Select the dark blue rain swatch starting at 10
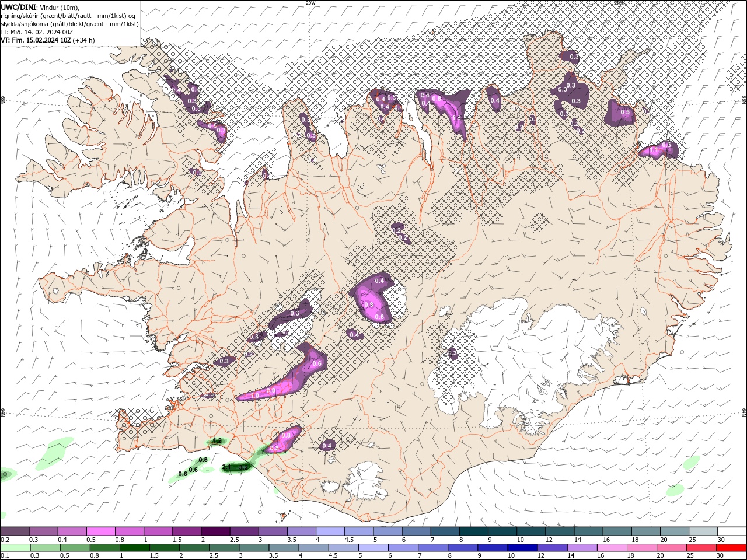The width and height of the screenshot is (747, 560). tap(521, 548)
